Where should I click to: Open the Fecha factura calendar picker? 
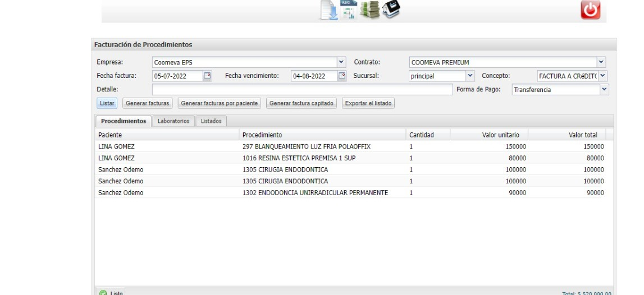pos(207,76)
